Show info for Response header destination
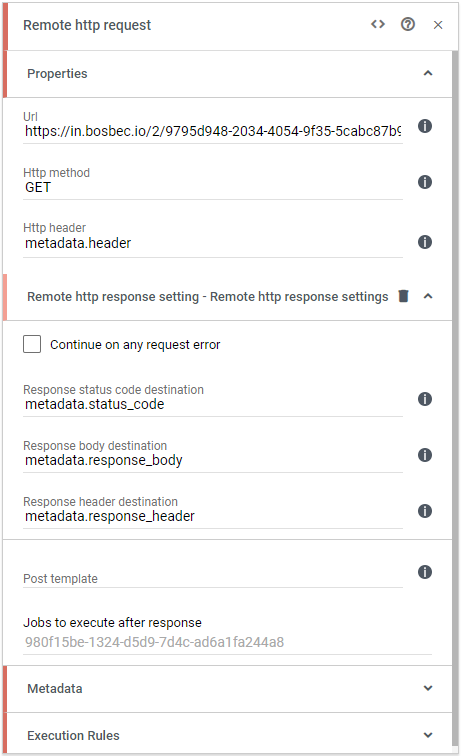This screenshot has height=756, width=461. [424, 511]
